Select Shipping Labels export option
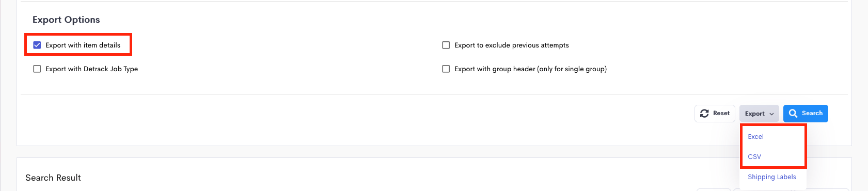868x191 pixels. 772,177
